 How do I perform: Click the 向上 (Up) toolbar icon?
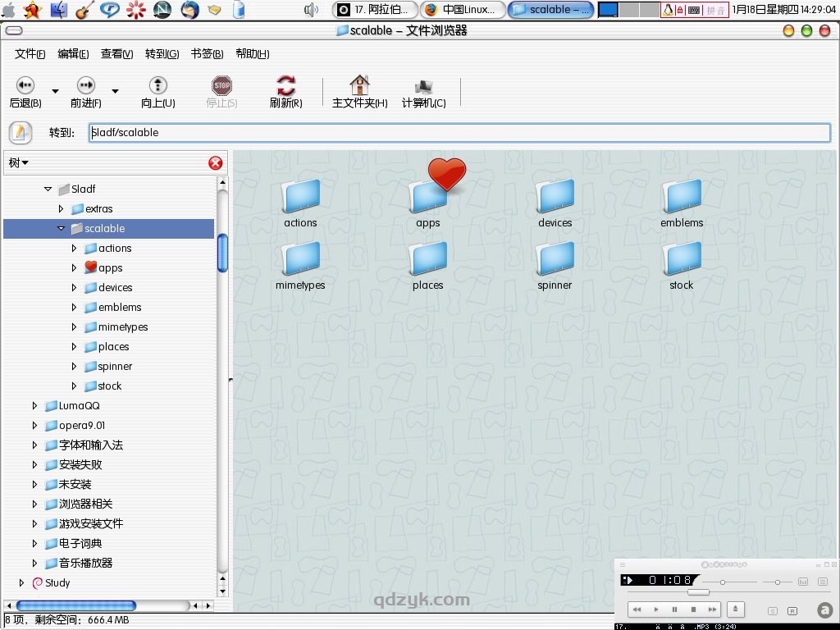click(x=156, y=90)
